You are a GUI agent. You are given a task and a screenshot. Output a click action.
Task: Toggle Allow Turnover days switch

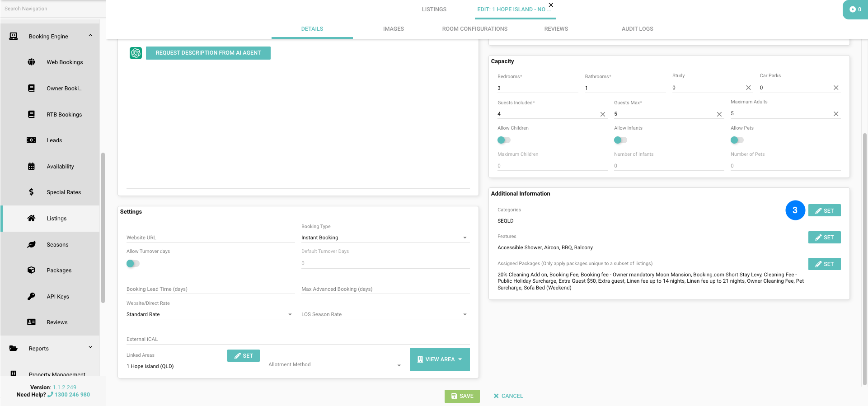pos(133,263)
